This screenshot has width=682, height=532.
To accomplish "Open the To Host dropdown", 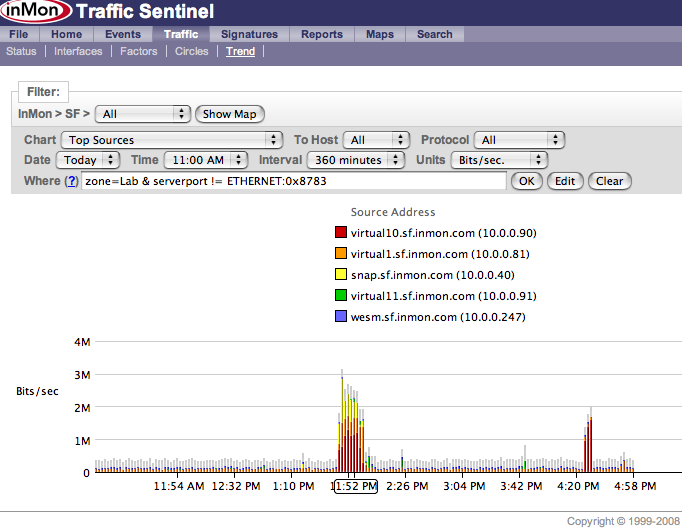I will click(x=376, y=140).
